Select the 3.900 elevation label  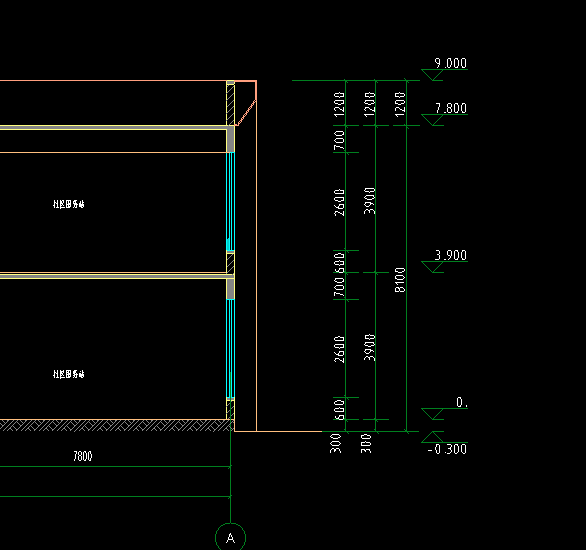[x=451, y=255]
